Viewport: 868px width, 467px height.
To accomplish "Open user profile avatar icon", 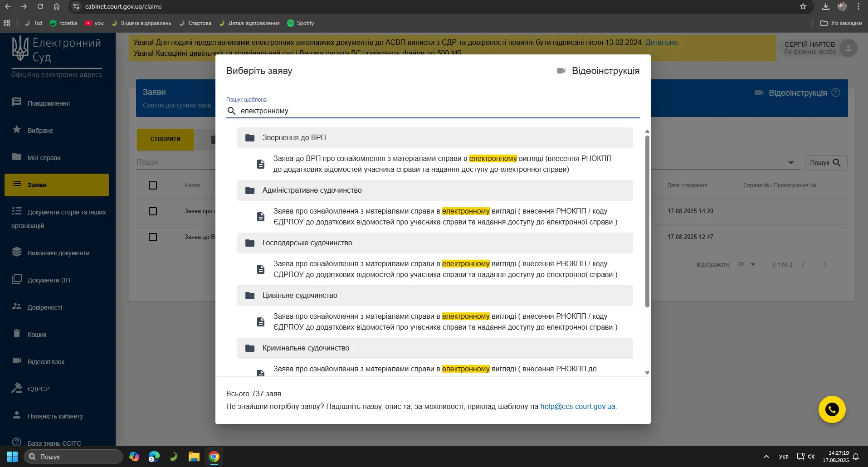I will point(848,48).
